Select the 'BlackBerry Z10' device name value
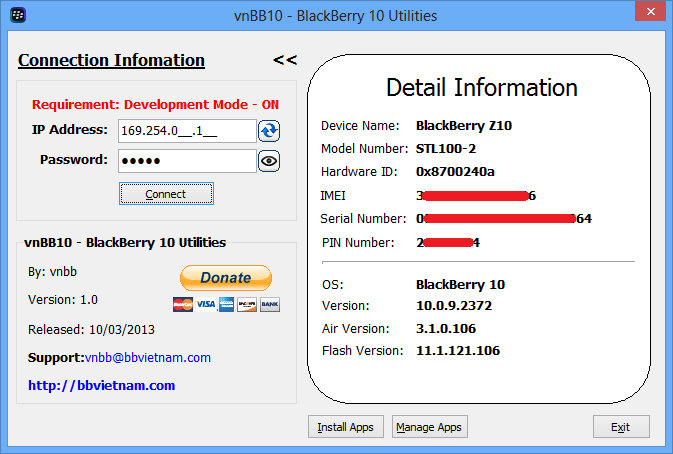Image resolution: width=673 pixels, height=454 pixels. click(464, 126)
